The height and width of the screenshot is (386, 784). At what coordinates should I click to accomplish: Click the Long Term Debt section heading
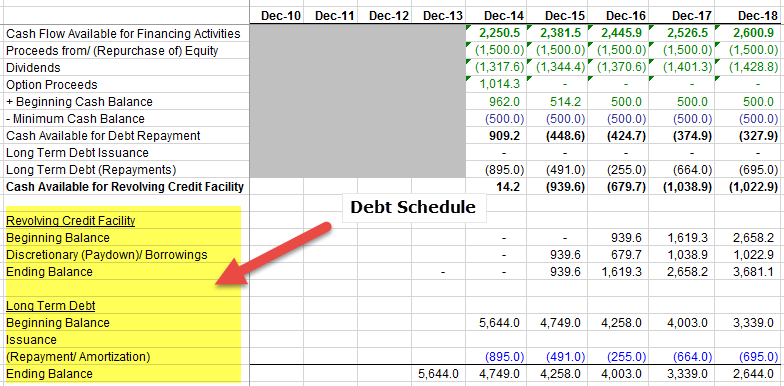click(50, 306)
